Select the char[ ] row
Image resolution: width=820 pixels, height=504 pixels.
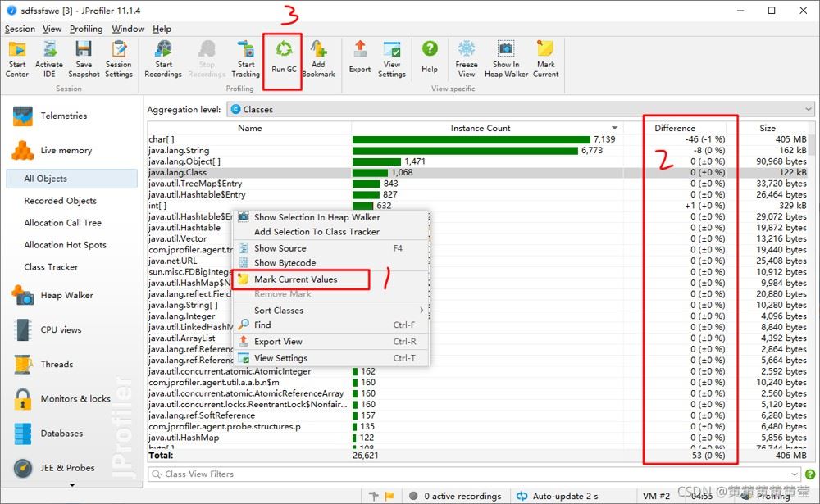click(x=477, y=139)
